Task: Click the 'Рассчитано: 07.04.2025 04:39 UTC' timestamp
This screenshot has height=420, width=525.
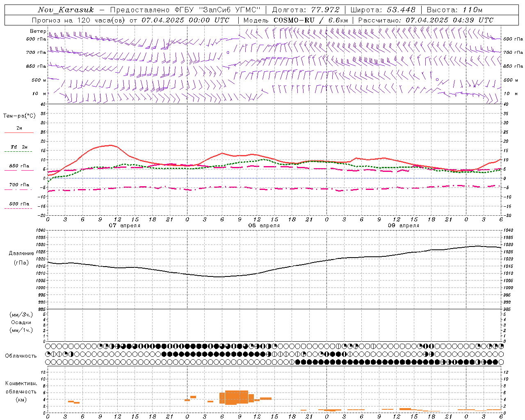Action: pos(426,20)
